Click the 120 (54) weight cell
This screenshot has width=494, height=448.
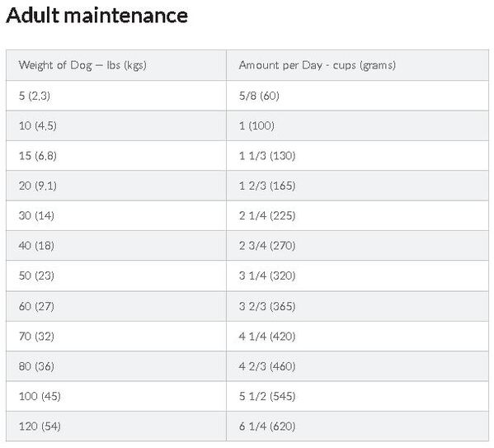tap(116, 427)
